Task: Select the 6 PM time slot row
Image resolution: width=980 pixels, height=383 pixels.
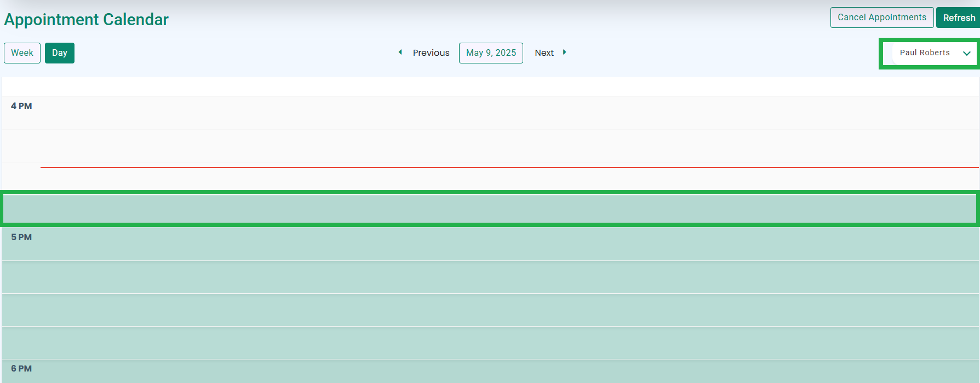Action: [x=490, y=372]
